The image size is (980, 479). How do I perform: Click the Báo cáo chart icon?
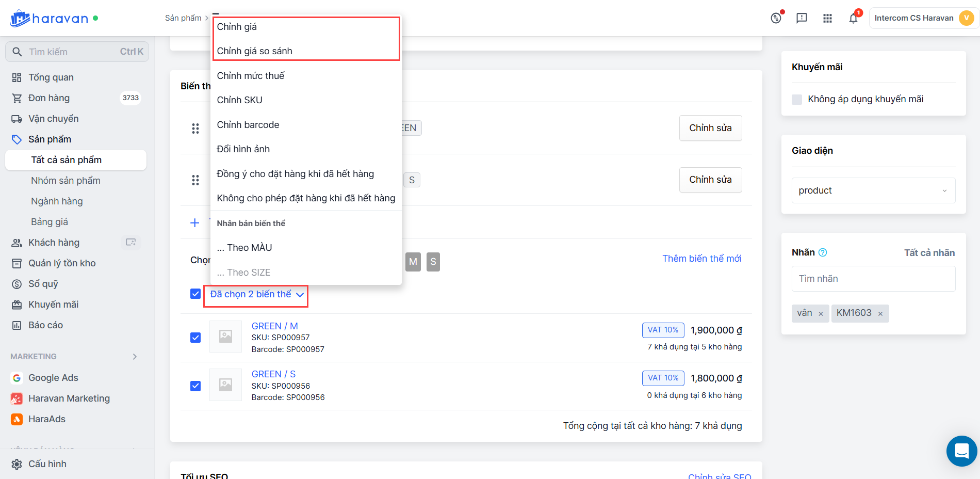coord(17,325)
